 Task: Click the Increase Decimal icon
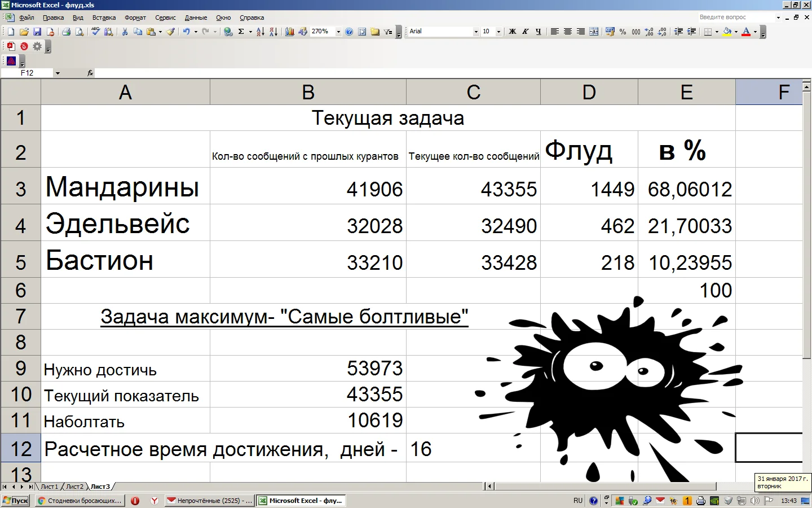point(649,32)
